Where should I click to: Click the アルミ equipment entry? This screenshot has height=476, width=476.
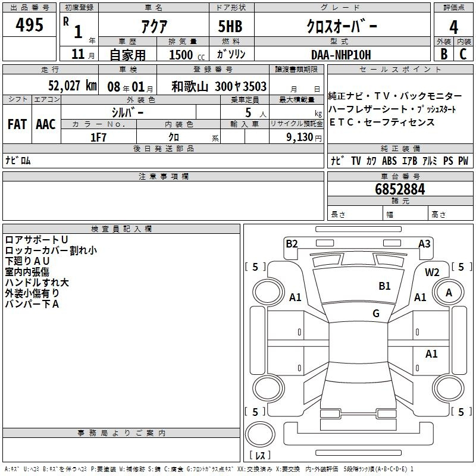(x=430, y=161)
